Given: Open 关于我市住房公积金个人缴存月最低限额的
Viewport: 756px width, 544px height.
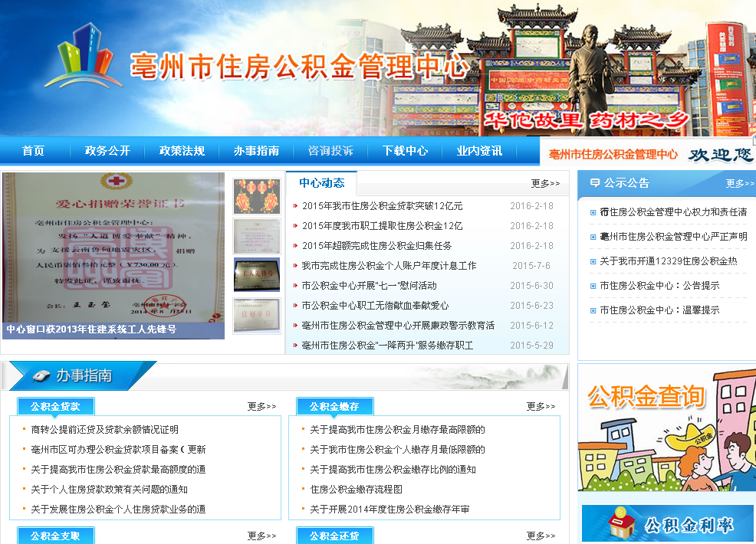Looking at the screenshot, I should pos(397,450).
